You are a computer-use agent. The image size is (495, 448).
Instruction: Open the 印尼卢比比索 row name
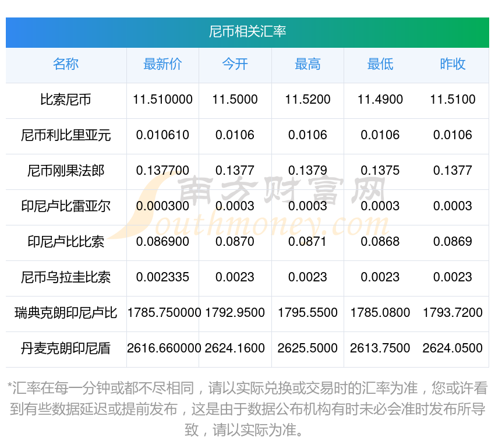[x=66, y=242]
